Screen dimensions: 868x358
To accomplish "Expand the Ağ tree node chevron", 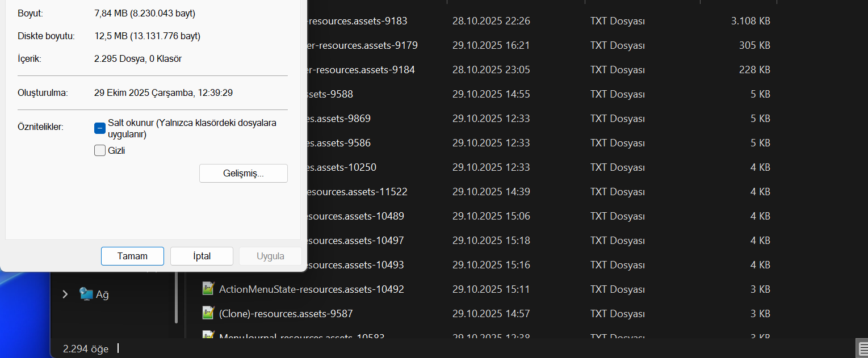I will coord(65,294).
